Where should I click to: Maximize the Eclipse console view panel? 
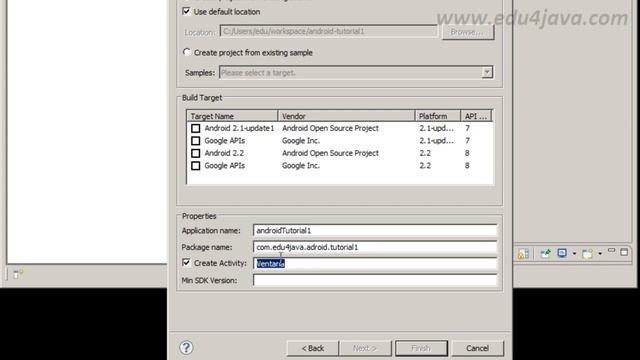[624, 252]
